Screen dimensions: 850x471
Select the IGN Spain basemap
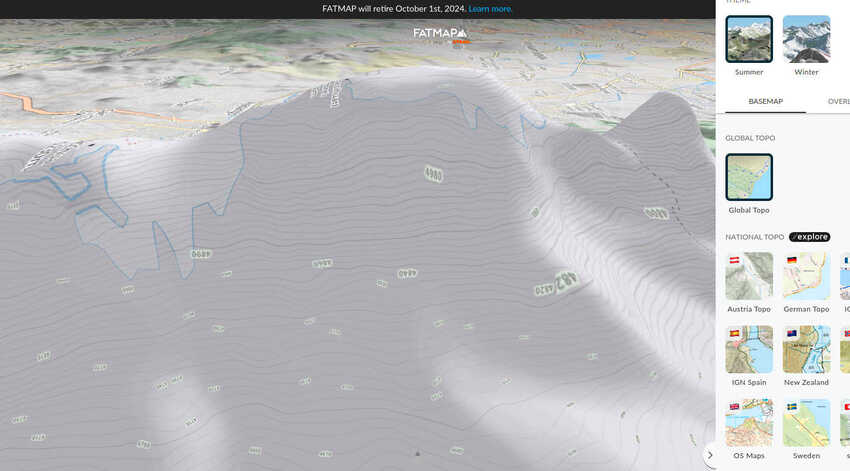point(749,349)
